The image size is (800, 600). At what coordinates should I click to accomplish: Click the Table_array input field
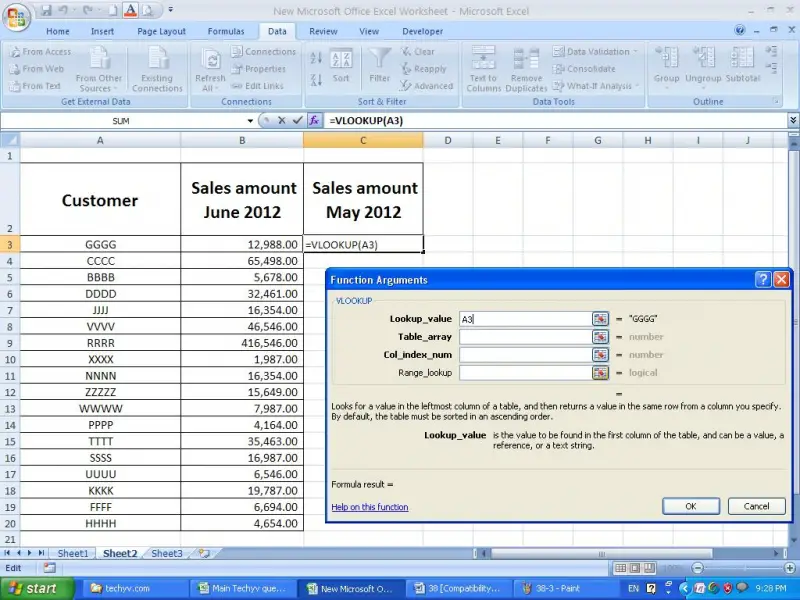point(526,337)
